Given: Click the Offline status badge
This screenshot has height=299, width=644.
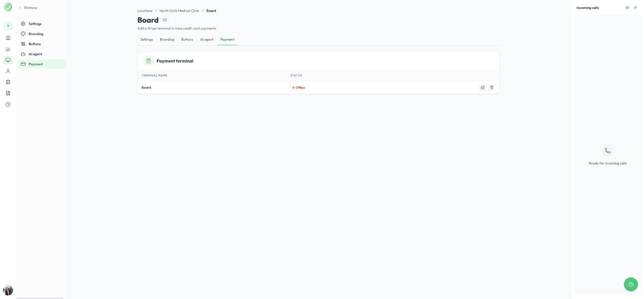Looking at the screenshot, I should point(299,88).
